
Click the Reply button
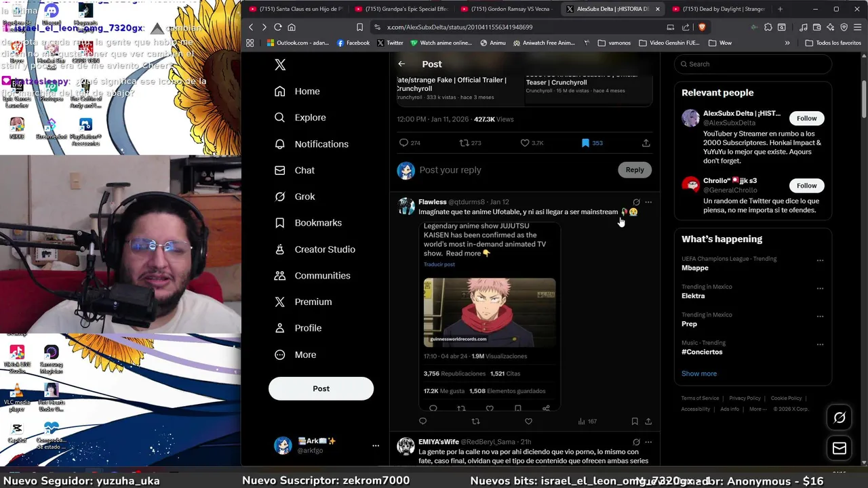click(x=635, y=170)
